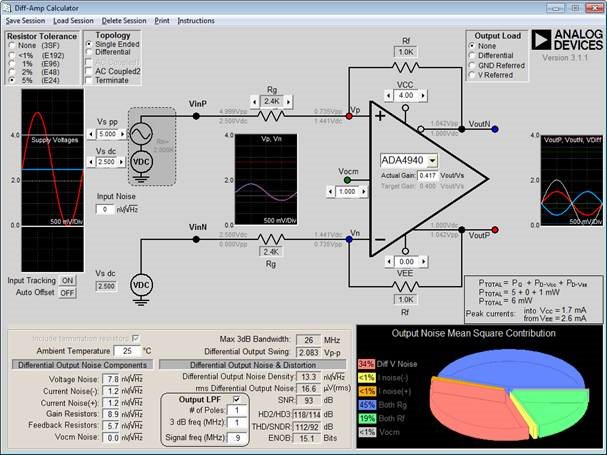Click the top Rg resistor symbol
This screenshot has height=455, width=607.
(x=271, y=116)
